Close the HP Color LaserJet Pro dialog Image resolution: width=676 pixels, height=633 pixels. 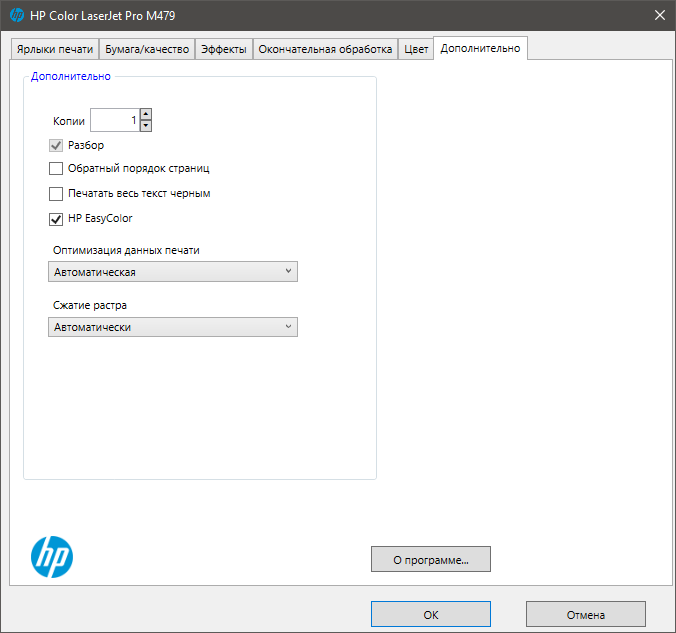tap(660, 15)
